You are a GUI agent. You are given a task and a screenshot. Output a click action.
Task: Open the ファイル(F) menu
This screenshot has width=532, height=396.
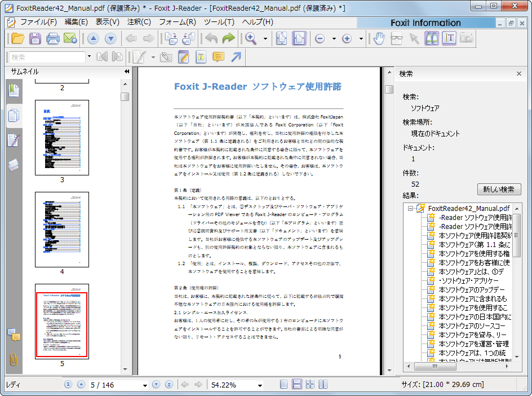[x=38, y=22]
